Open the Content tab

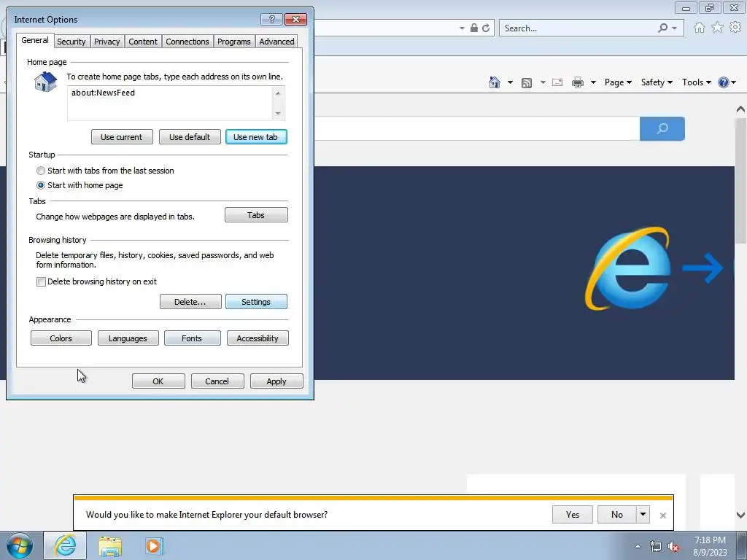(x=143, y=42)
